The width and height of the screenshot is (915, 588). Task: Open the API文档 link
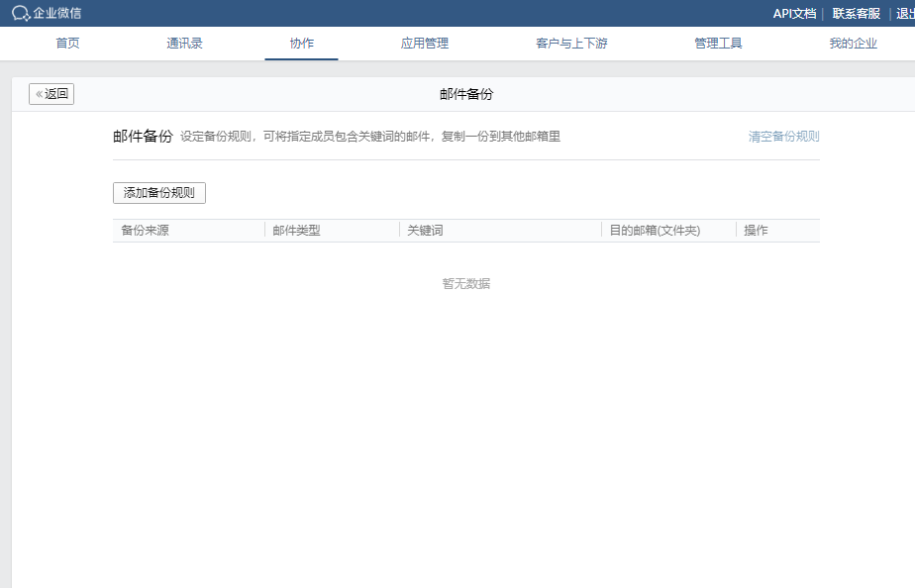[794, 14]
